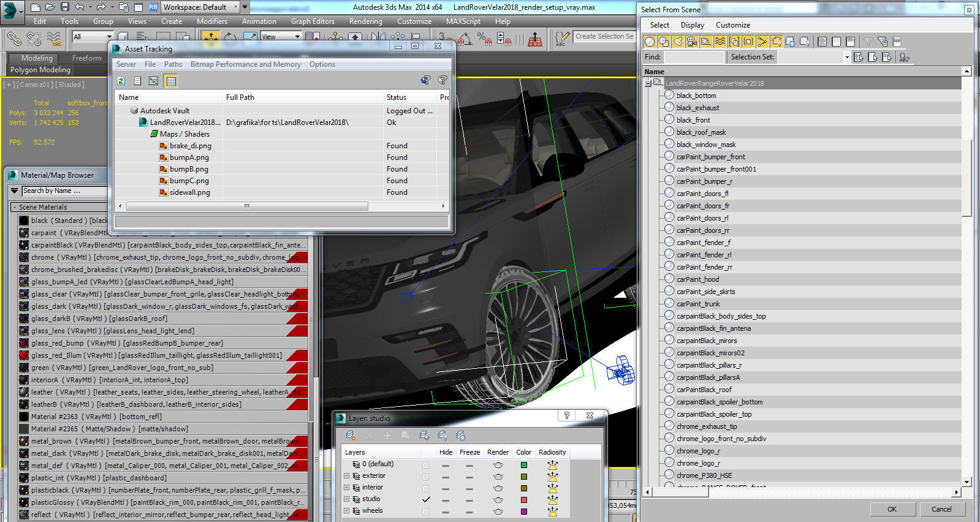Set wheels layer as current checkbox
980x522 pixels.
pos(425,511)
